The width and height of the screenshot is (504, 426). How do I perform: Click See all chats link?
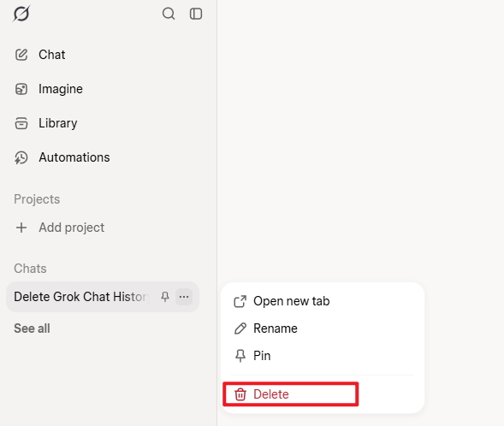[32, 328]
